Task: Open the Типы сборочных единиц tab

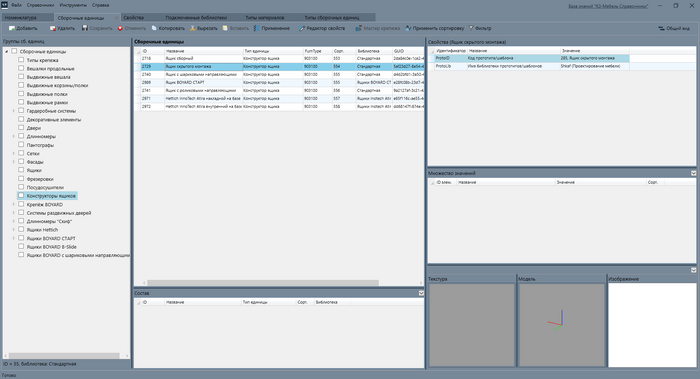Action: (x=332, y=17)
